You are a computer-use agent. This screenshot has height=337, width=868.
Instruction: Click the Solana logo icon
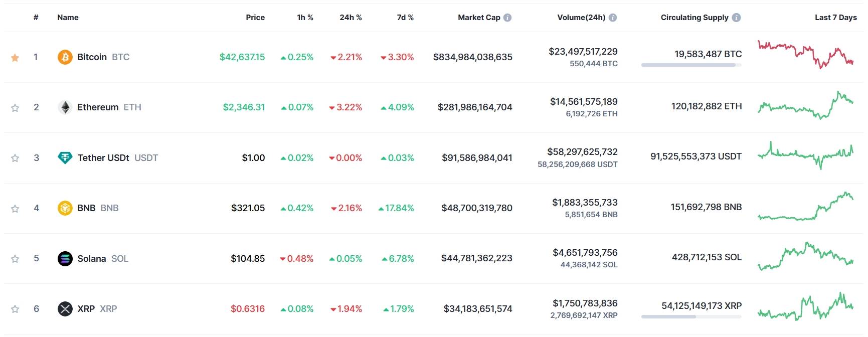click(x=65, y=259)
